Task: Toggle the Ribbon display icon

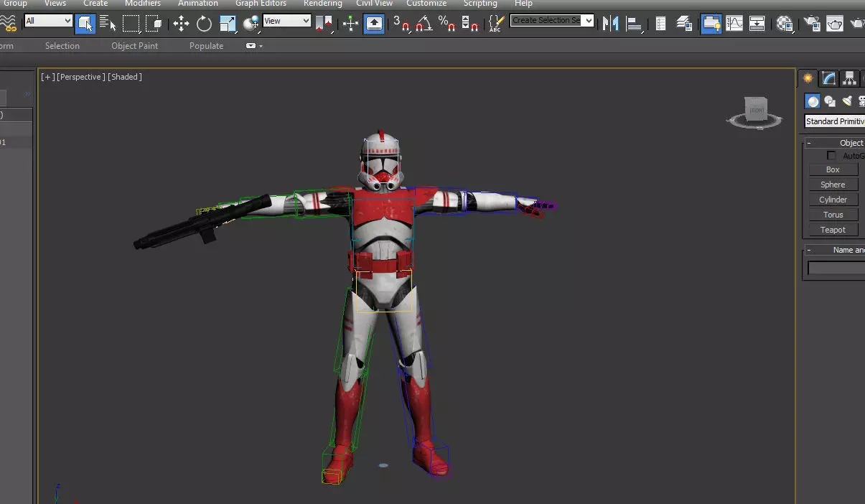Action: pos(711,24)
